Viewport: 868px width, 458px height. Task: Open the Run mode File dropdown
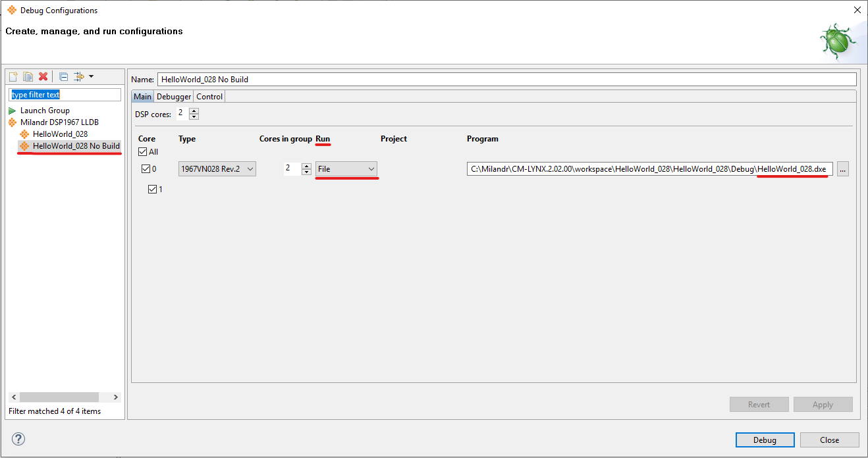tap(346, 169)
